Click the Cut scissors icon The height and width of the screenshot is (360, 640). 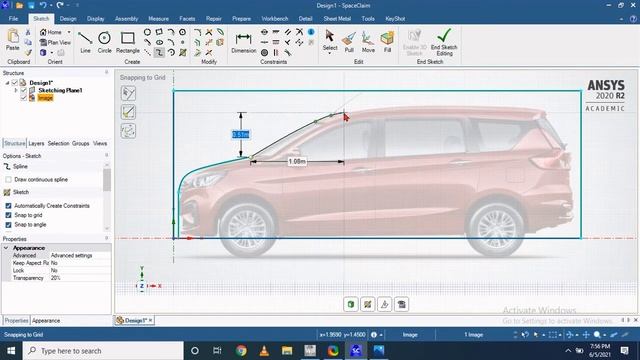[28, 32]
